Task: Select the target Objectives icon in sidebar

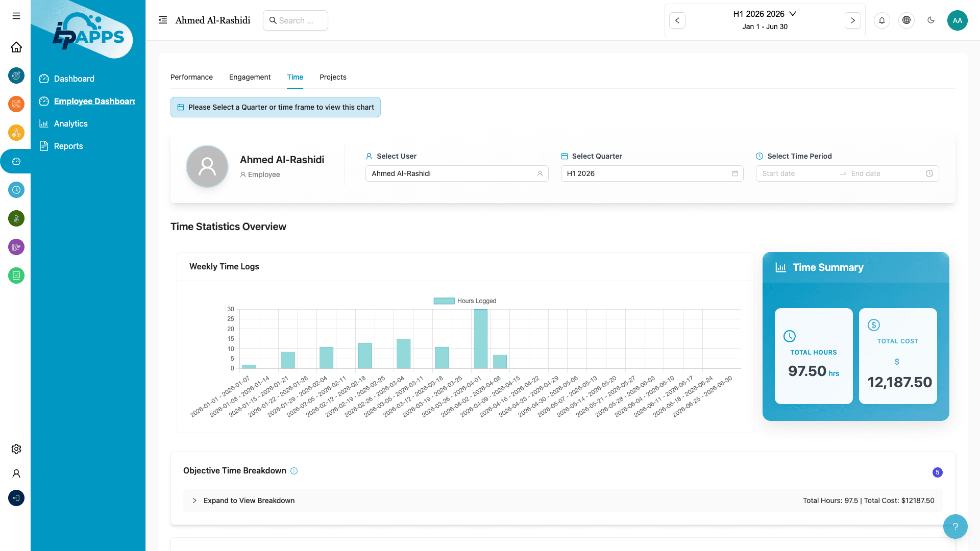Action: tap(16, 76)
